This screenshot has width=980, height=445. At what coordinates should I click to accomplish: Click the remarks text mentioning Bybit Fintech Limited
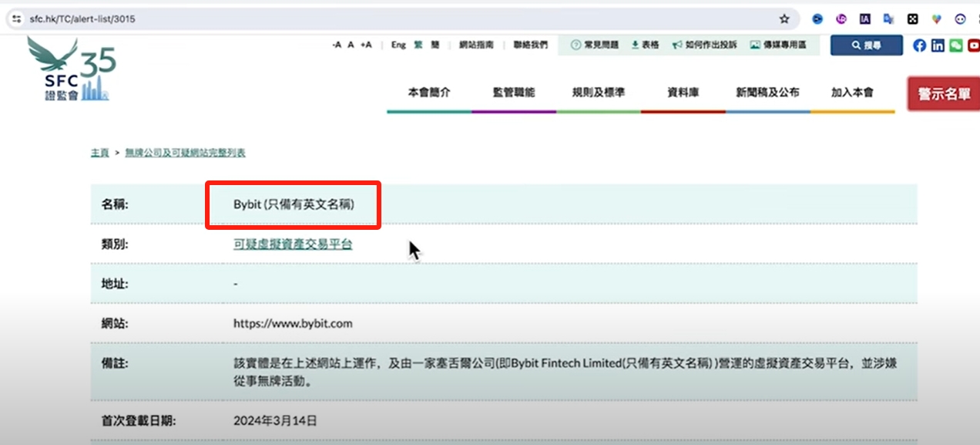coord(565,371)
